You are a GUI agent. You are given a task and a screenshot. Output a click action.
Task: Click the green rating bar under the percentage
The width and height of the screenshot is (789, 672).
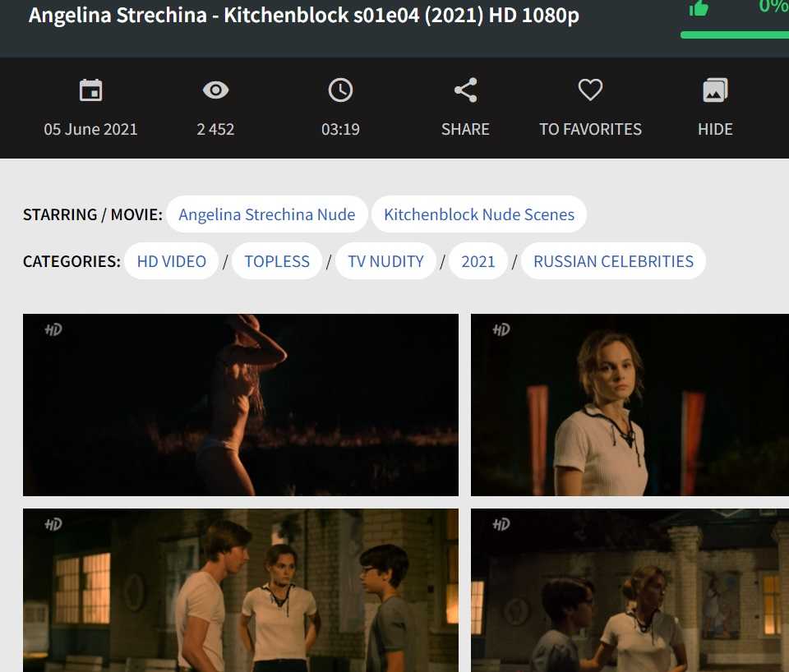coord(734,35)
